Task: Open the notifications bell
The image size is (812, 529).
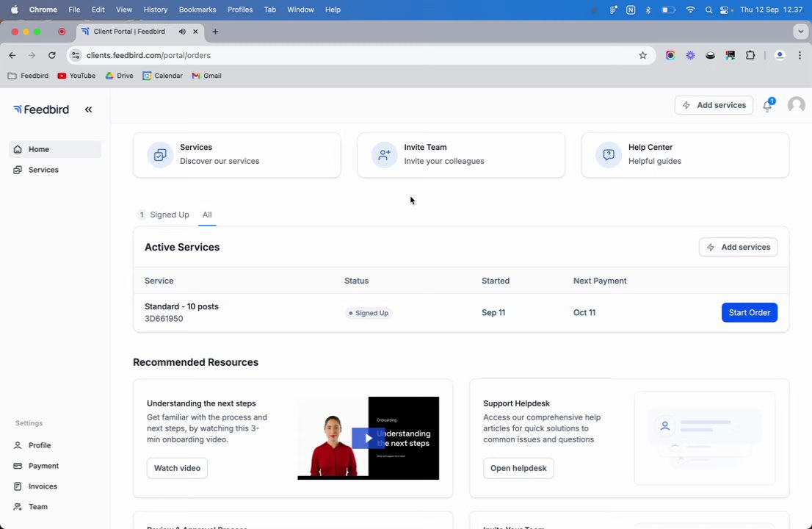Action: (x=767, y=106)
